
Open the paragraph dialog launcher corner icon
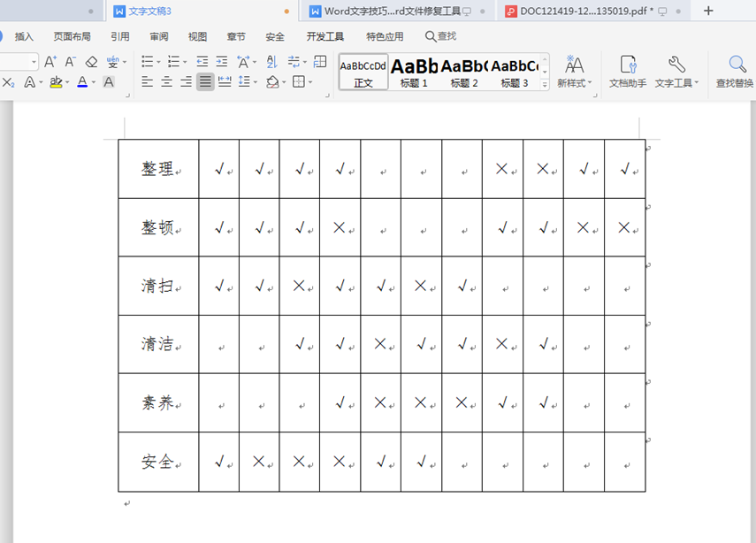(327, 96)
